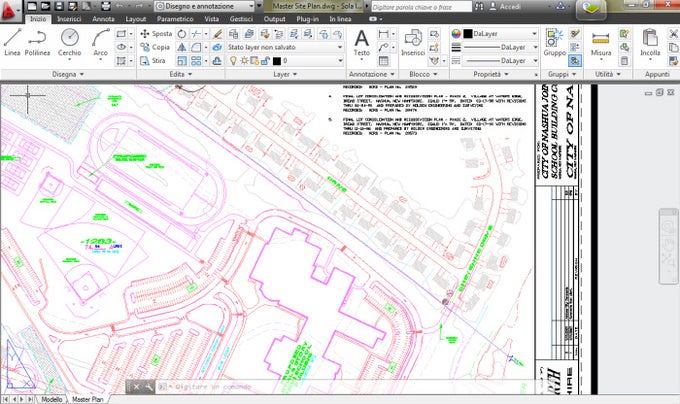Click the layer color black swatch

coord(277,61)
